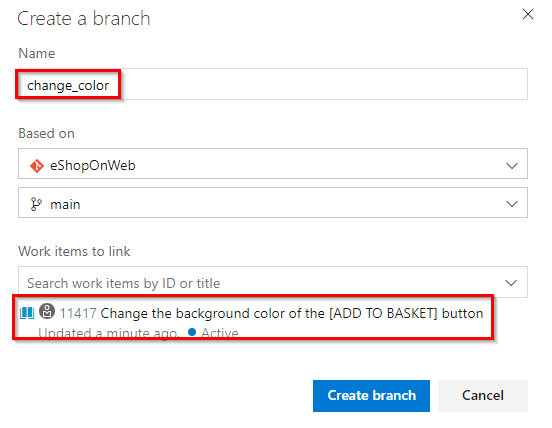Open the eShopOnWeb repository dropdown
The image size is (552, 428).
273,164
